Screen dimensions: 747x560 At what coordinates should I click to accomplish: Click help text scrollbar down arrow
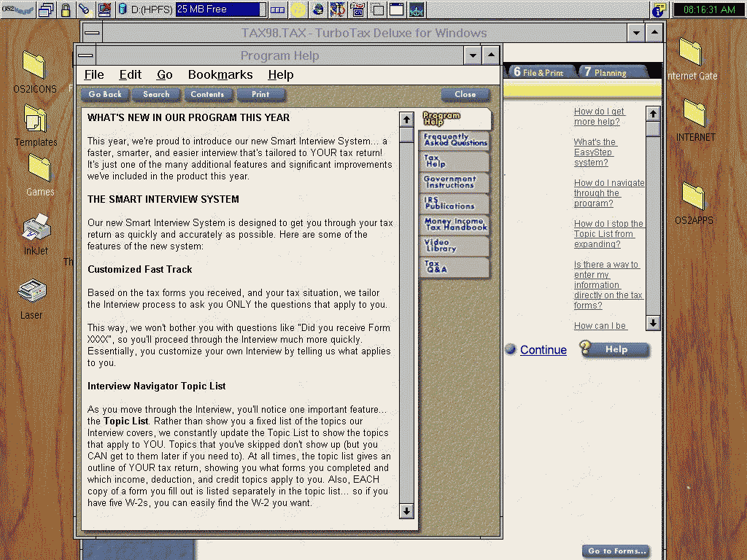tap(406, 511)
